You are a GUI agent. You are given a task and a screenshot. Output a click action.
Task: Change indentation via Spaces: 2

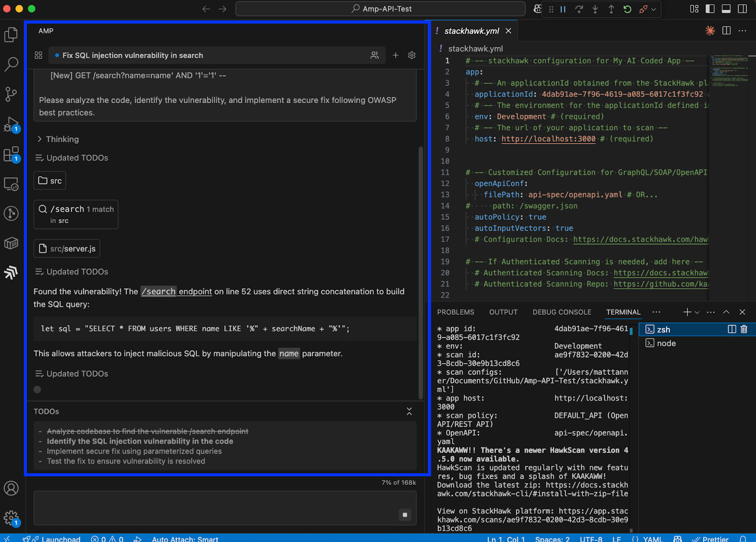552,539
